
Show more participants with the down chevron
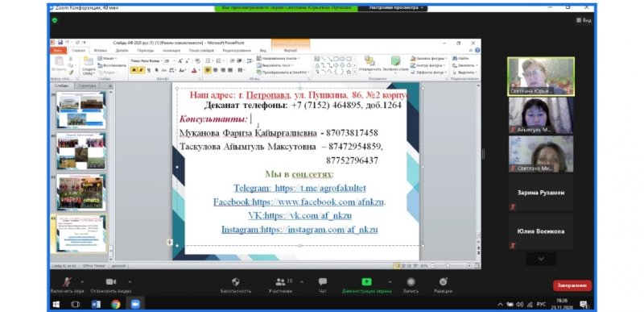541,259
